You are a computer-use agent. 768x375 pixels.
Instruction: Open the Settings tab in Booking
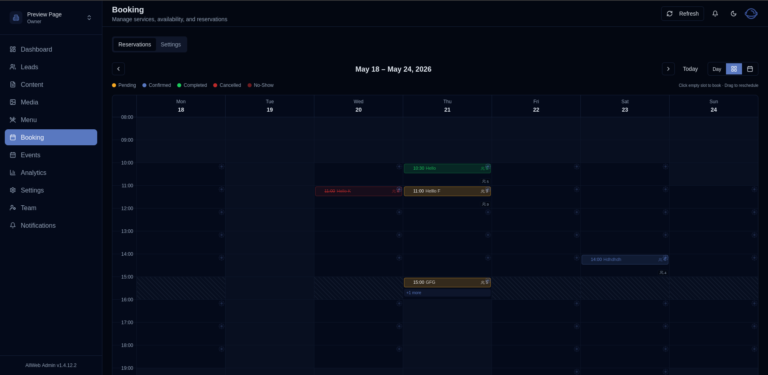click(170, 45)
